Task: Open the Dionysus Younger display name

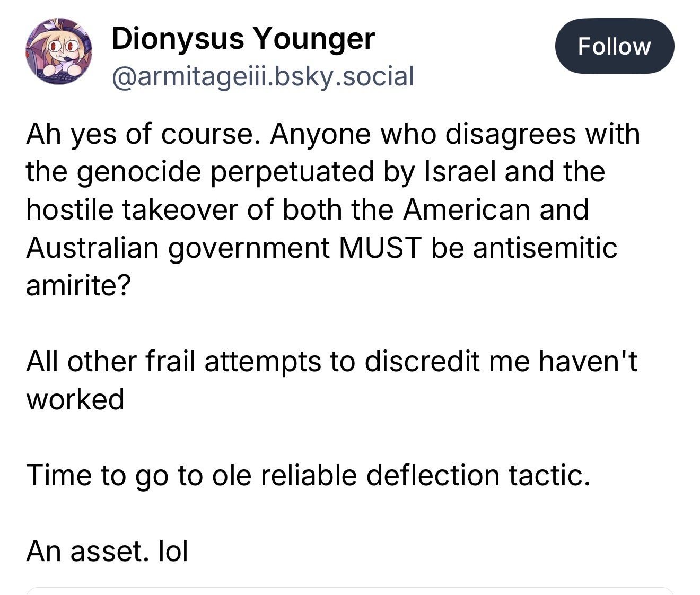Action: 243,39
